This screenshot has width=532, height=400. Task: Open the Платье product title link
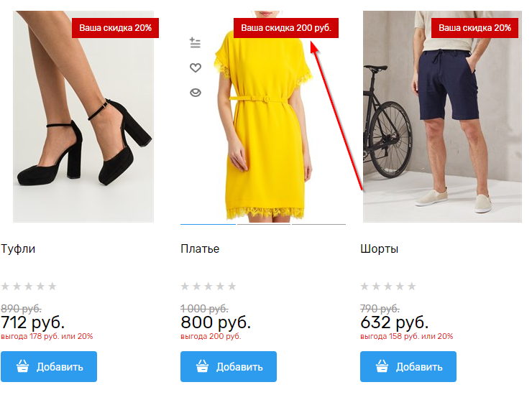tap(200, 249)
